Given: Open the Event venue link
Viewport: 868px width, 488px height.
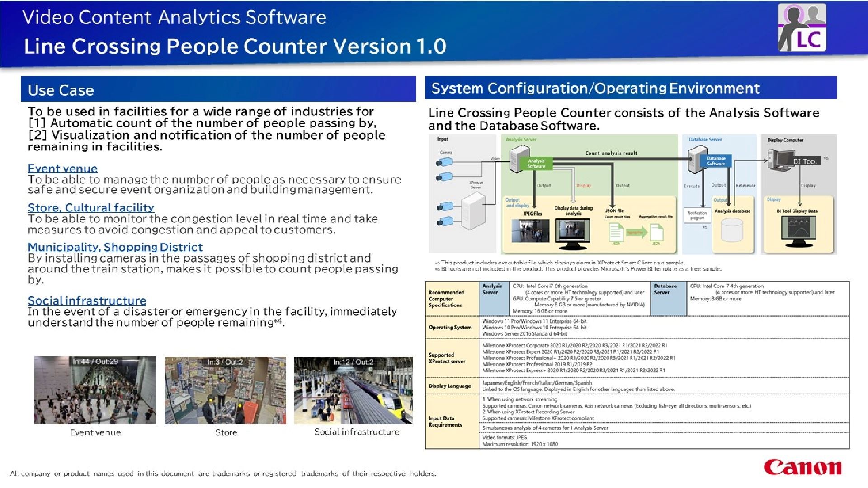Looking at the screenshot, I should click(62, 169).
